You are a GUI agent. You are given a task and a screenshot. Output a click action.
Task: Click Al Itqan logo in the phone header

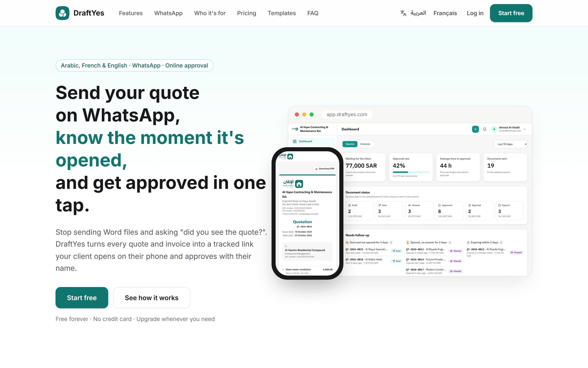click(x=286, y=156)
